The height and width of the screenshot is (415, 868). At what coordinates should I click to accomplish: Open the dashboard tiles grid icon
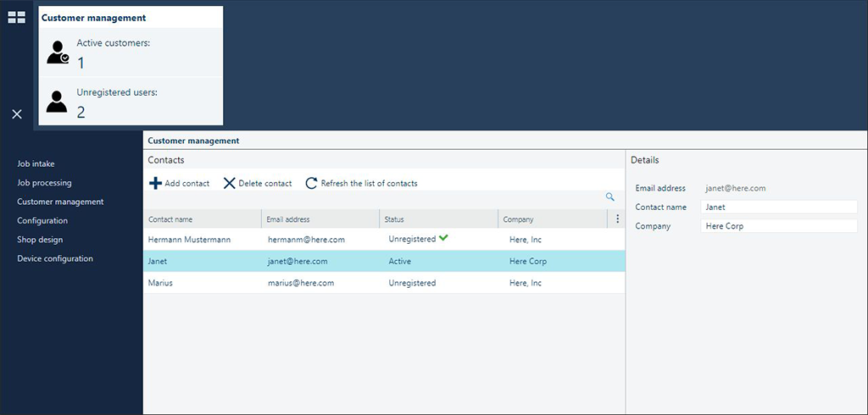tap(17, 17)
